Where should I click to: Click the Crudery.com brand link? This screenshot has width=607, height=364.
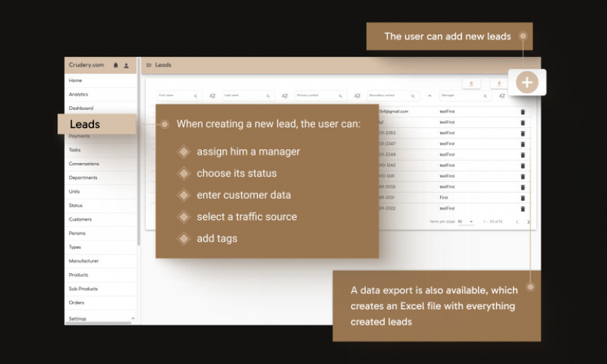[86, 65]
